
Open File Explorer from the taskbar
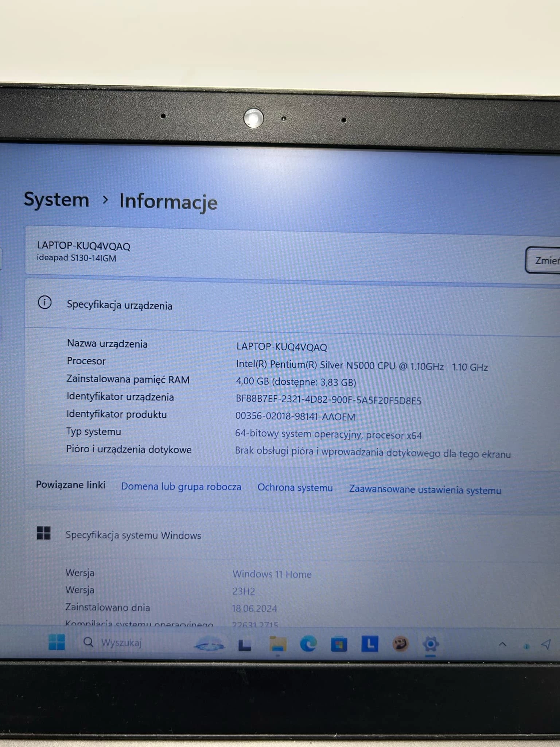277,645
